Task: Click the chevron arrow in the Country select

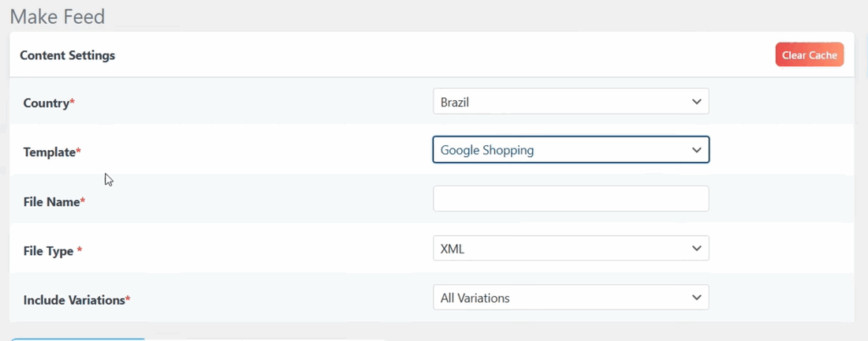Action: pos(697,102)
